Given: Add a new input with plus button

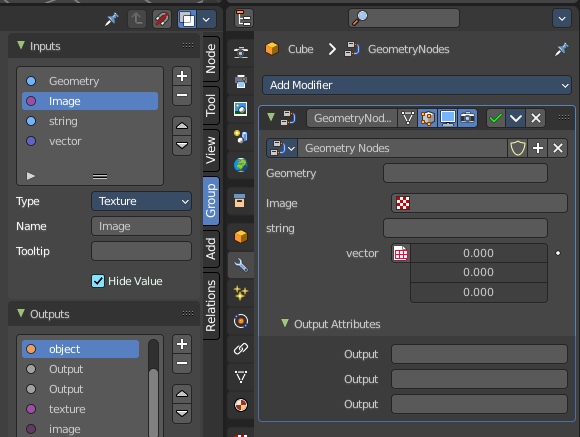Looking at the screenshot, I should click(182, 76).
